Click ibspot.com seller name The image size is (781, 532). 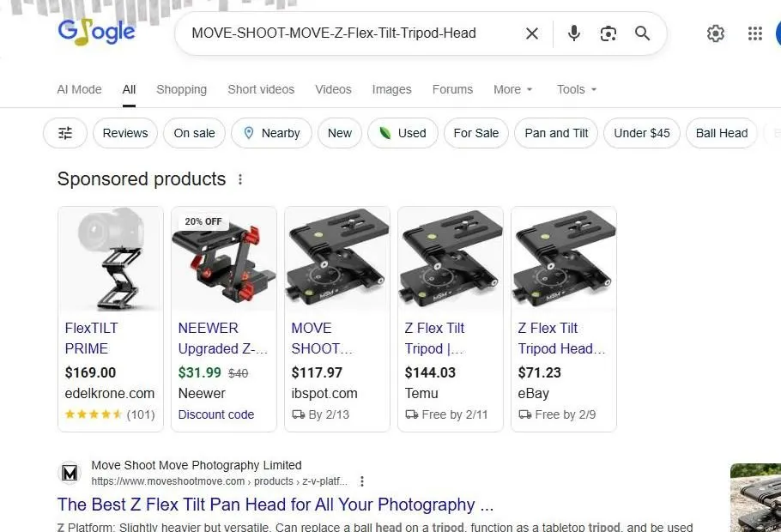[x=324, y=394]
